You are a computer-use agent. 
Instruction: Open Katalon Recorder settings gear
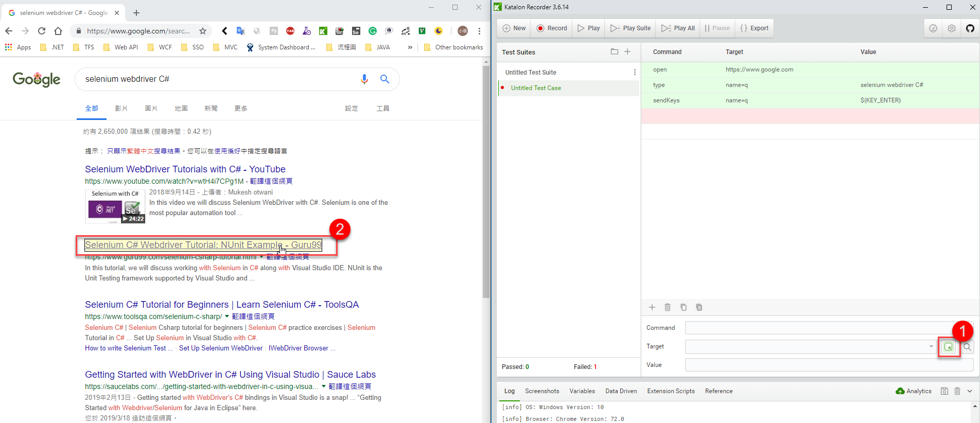pos(952,28)
